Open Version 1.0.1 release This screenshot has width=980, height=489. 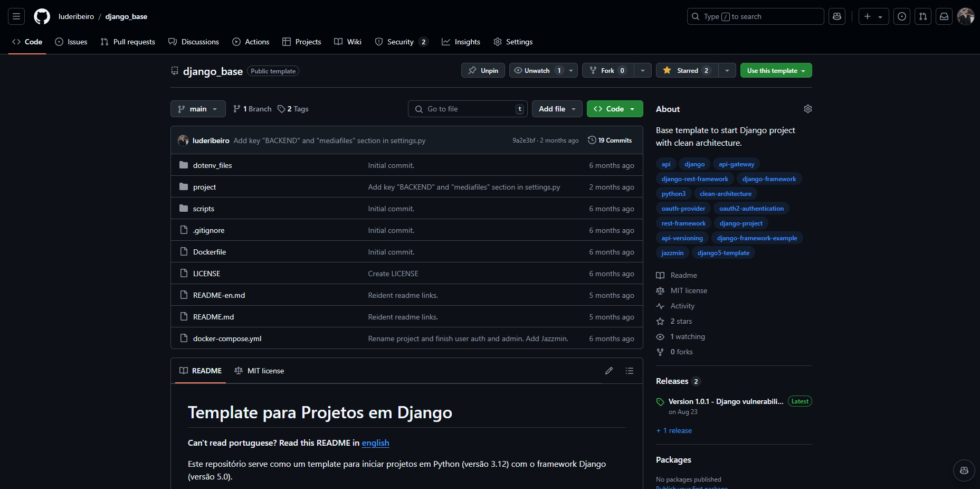pos(726,401)
